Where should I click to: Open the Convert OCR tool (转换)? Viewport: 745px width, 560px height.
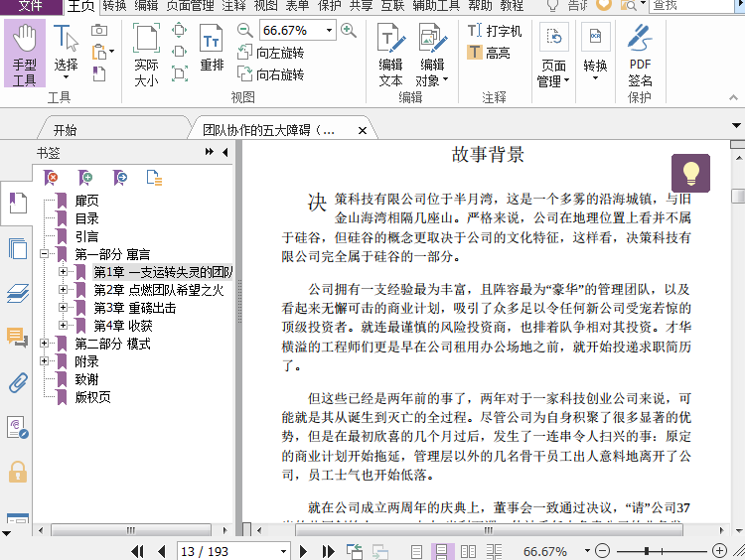595,53
